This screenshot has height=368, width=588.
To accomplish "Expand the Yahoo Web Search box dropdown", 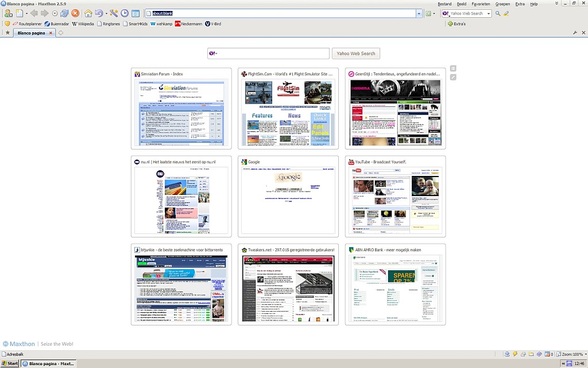I will [489, 14].
